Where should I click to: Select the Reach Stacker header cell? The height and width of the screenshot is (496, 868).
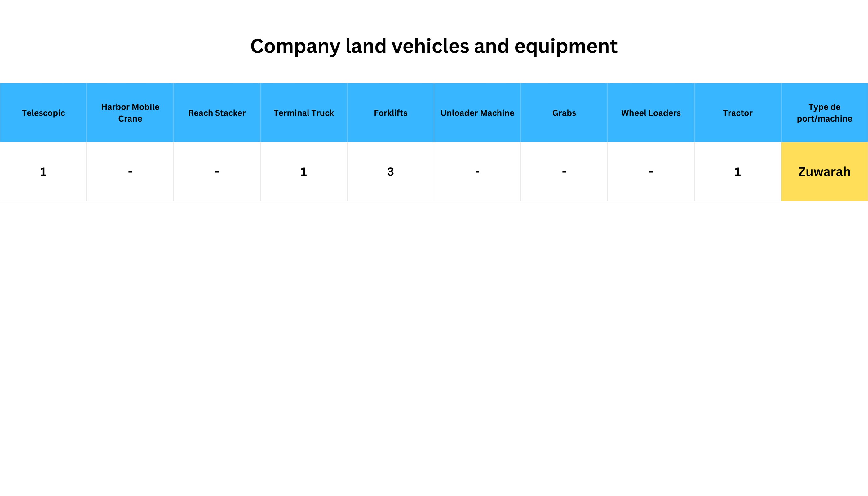pos(217,113)
